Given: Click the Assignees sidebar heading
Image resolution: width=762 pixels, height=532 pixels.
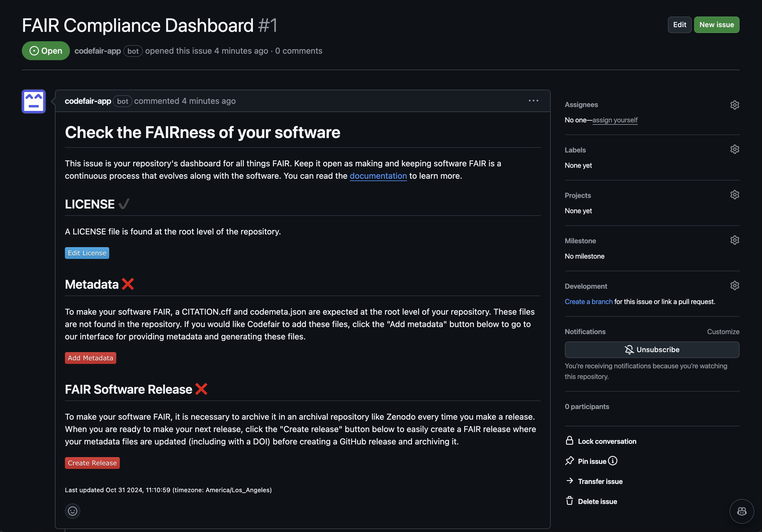Looking at the screenshot, I should [581, 104].
